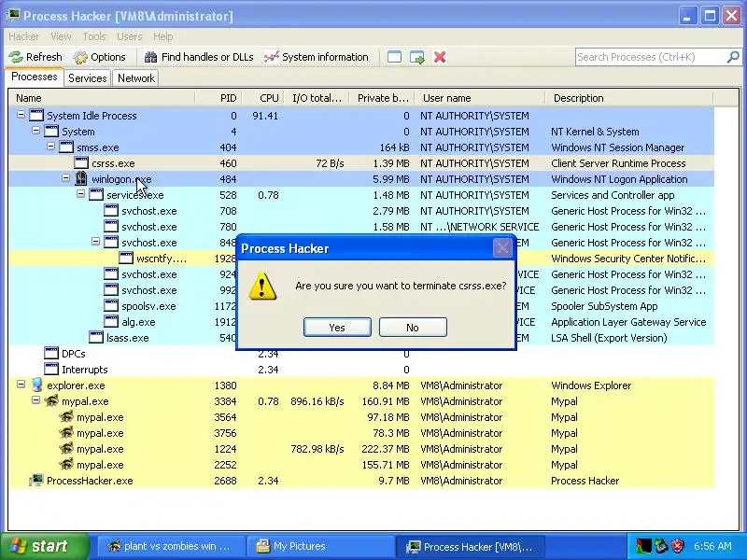Image resolution: width=747 pixels, height=560 pixels.
Task: Select the wscntfy.exe process row
Action: point(361,259)
